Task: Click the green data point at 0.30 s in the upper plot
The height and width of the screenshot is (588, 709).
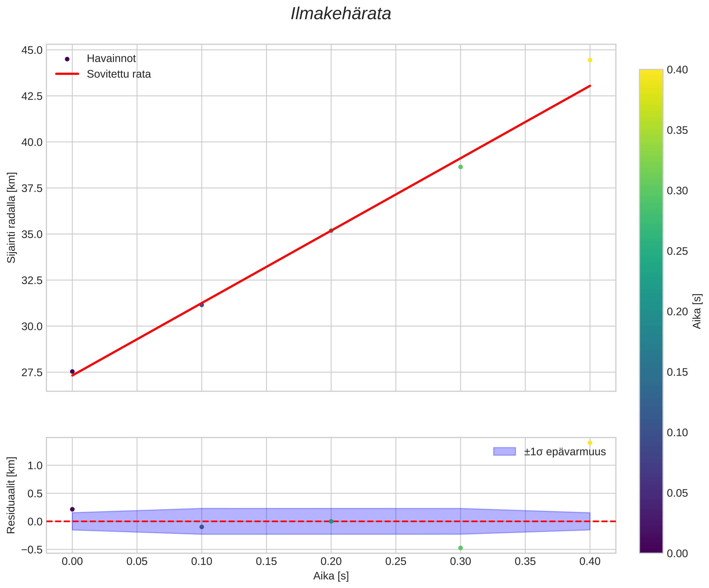Action: [461, 167]
